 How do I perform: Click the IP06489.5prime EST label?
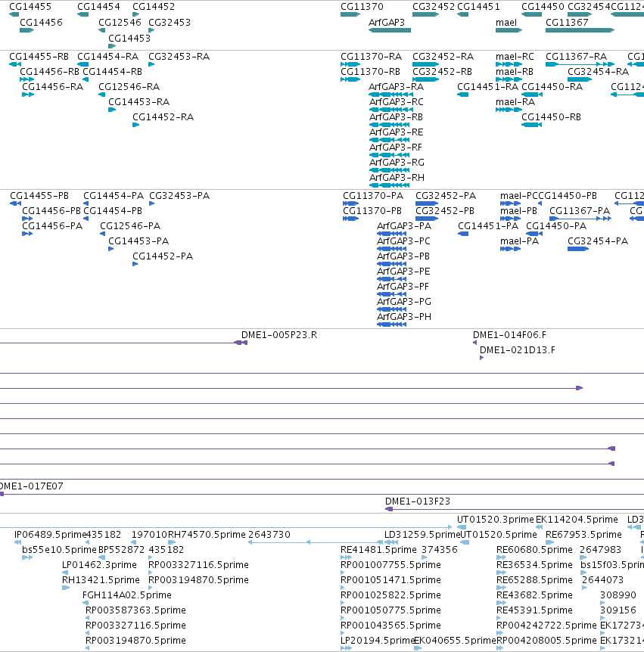point(51,534)
